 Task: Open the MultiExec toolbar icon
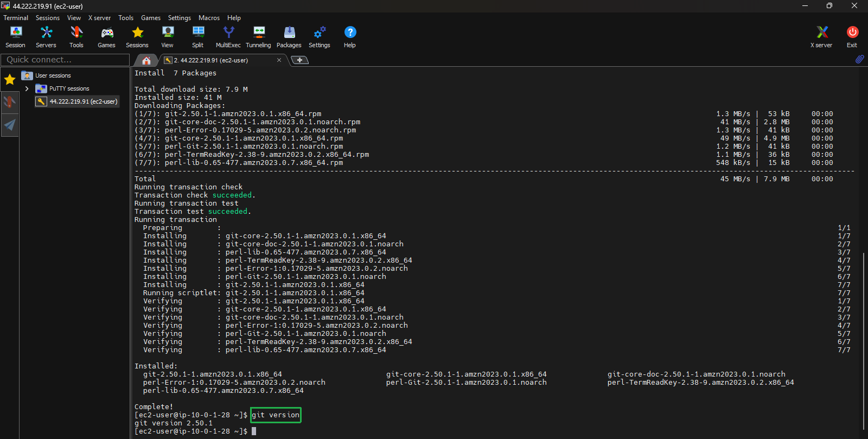pyautogui.click(x=228, y=37)
